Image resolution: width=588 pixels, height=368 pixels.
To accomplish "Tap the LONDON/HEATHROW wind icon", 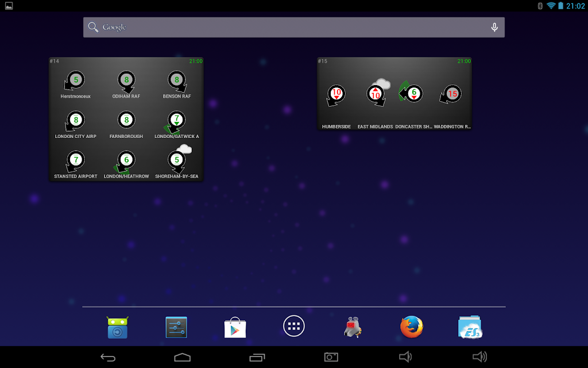I will pos(125,162).
